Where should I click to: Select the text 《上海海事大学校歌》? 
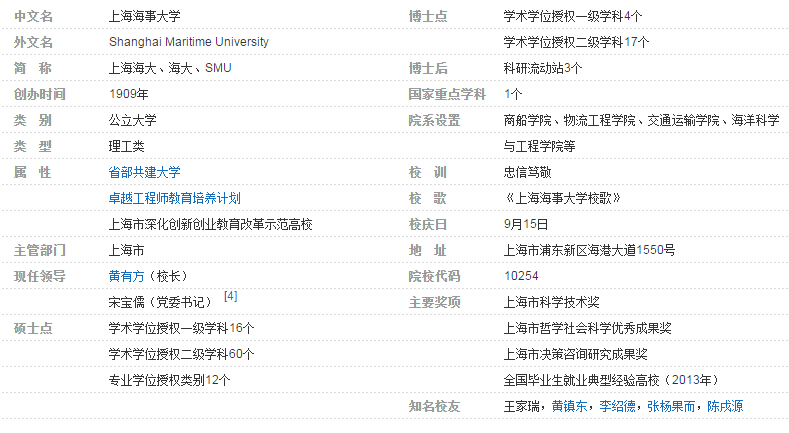pyautogui.click(x=563, y=199)
